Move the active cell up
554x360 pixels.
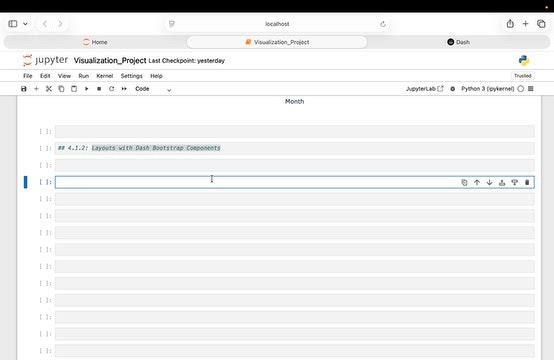[x=477, y=182]
